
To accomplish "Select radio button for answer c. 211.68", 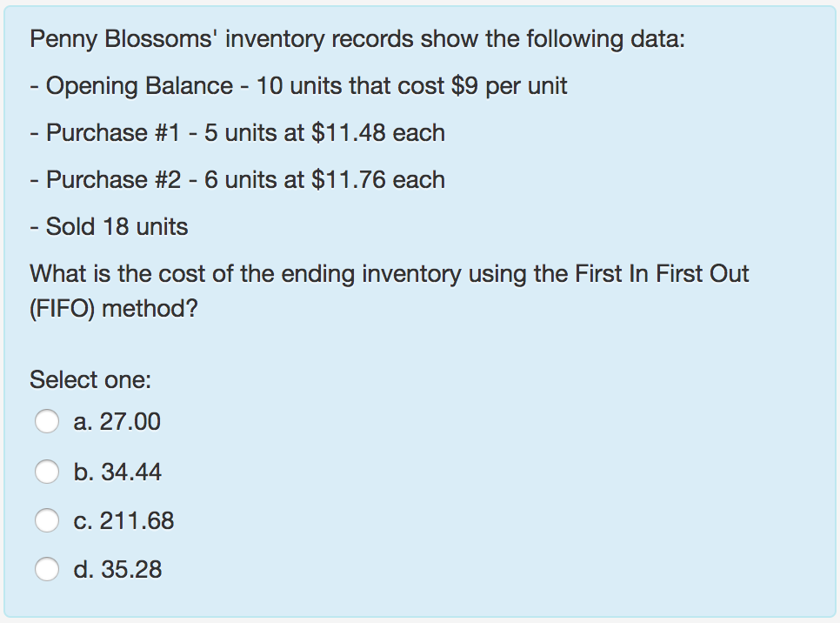I will [49, 520].
